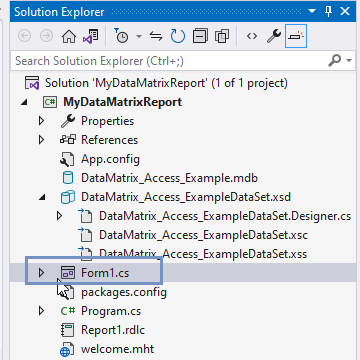
Task: Expand the Program.cs node
Action: 42,311
